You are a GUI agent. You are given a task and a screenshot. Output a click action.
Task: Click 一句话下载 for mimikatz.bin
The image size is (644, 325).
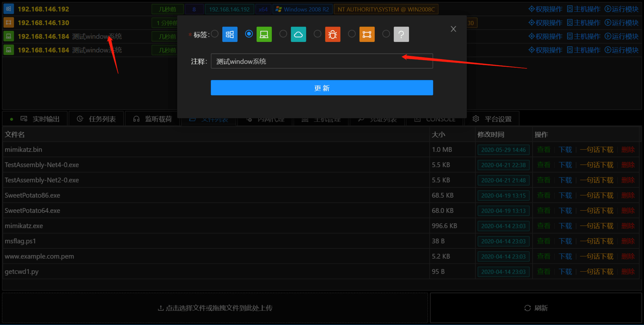point(597,150)
